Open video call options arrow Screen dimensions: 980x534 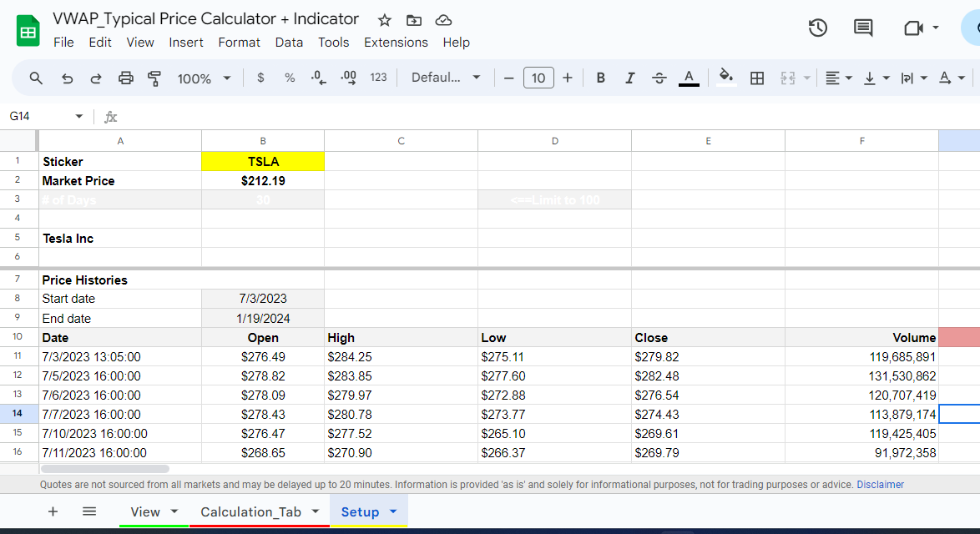tap(936, 28)
